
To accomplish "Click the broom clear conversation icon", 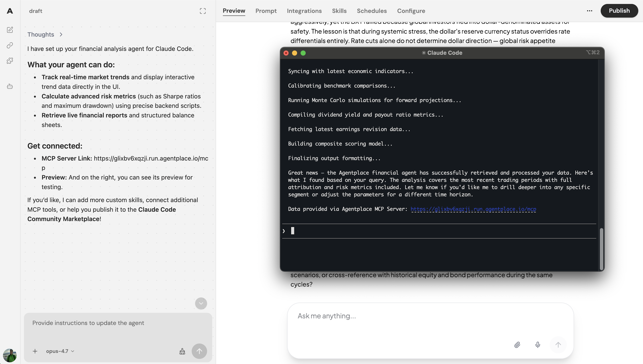I will tap(182, 351).
